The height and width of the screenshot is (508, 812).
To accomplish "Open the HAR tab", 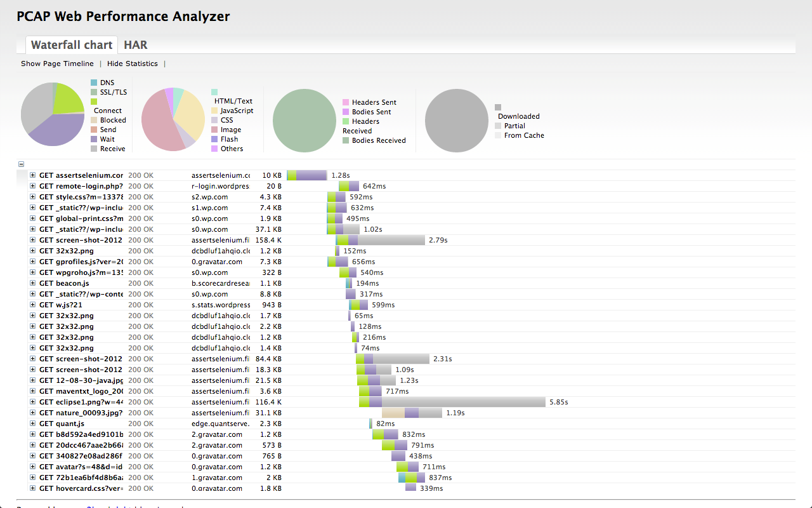I will 136,45.
